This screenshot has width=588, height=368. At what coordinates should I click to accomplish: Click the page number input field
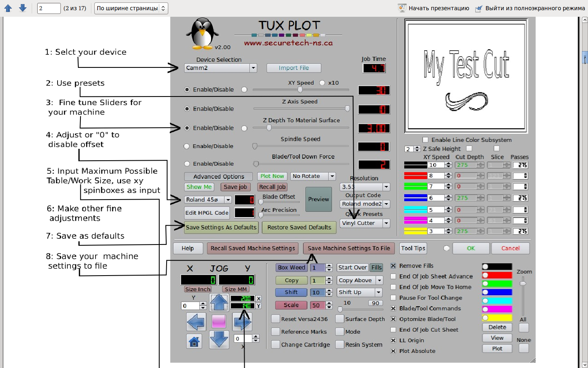49,8
